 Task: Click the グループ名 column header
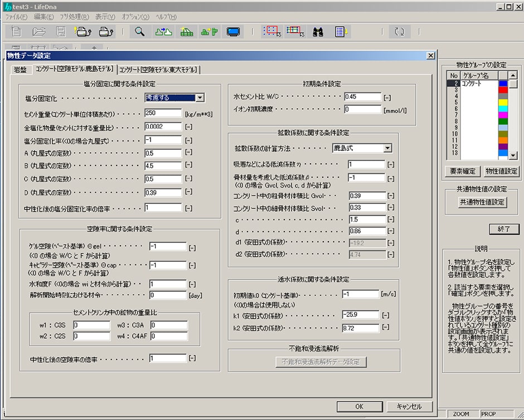(x=479, y=75)
